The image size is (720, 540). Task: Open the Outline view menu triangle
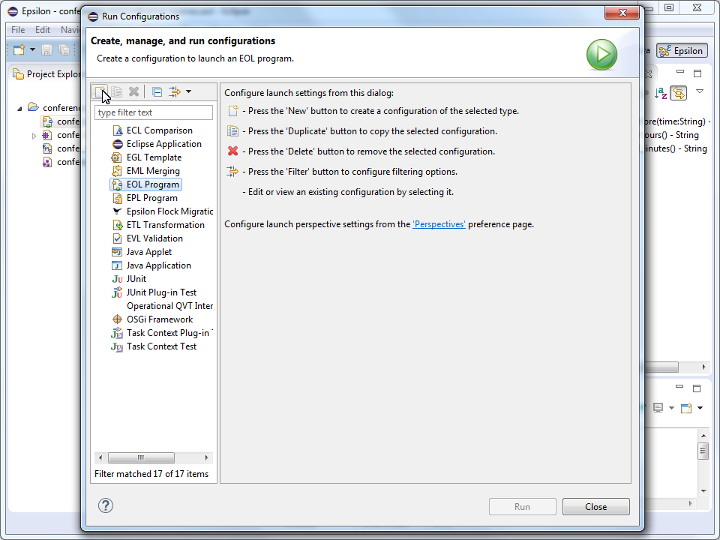coord(699,93)
